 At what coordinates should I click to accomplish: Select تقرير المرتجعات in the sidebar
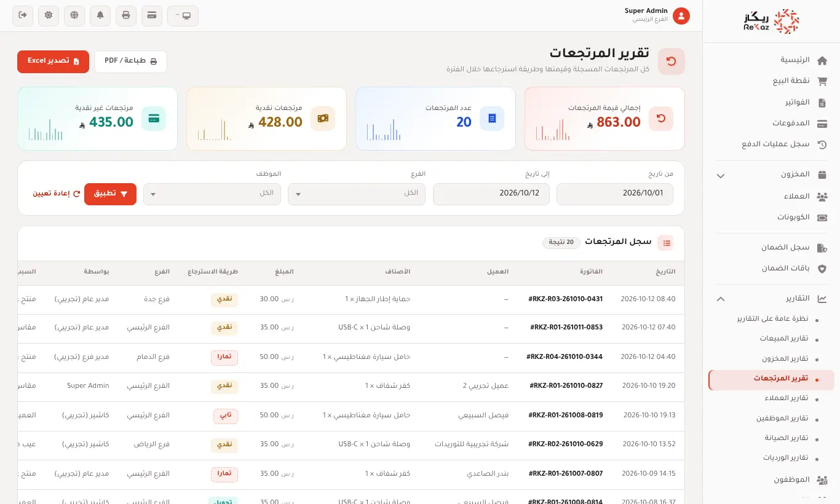pos(771,379)
